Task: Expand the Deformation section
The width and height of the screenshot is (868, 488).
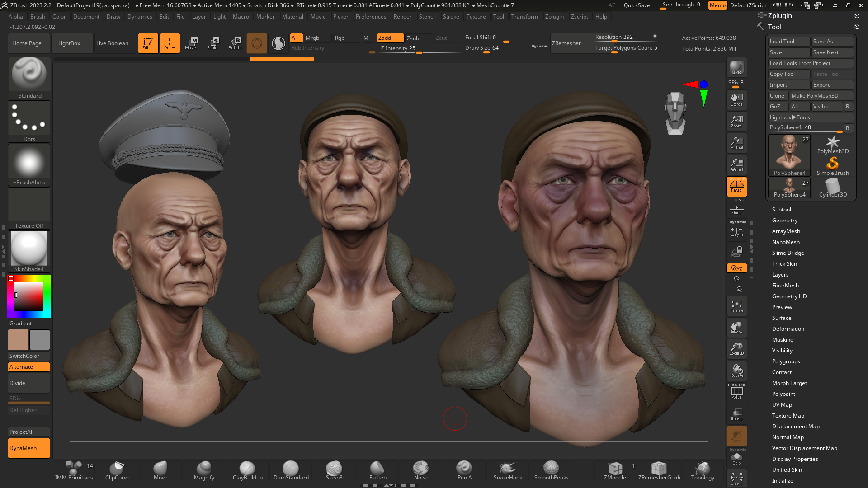Action: coord(788,329)
